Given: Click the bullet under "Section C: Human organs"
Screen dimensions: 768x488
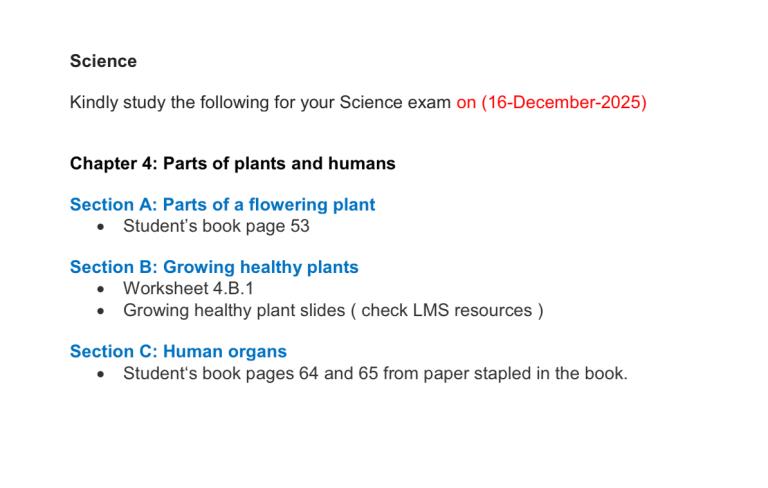Looking at the screenshot, I should click(x=102, y=375).
